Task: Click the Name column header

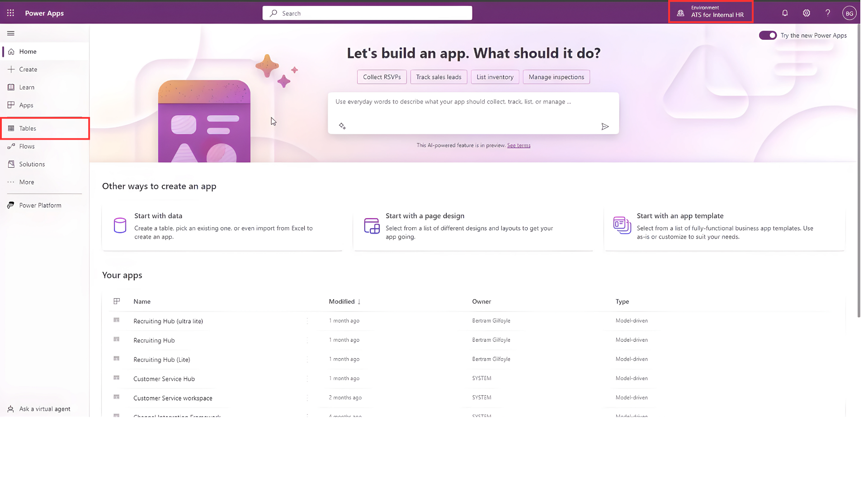Action: click(142, 301)
